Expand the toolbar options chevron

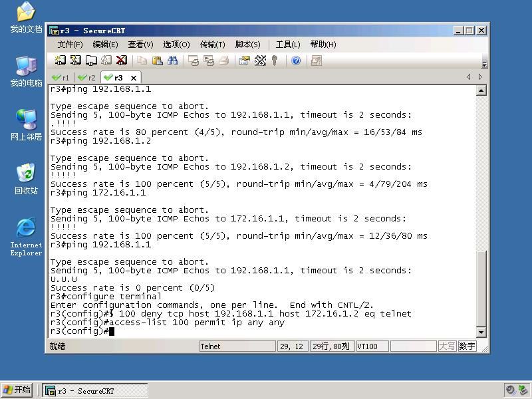[x=485, y=64]
